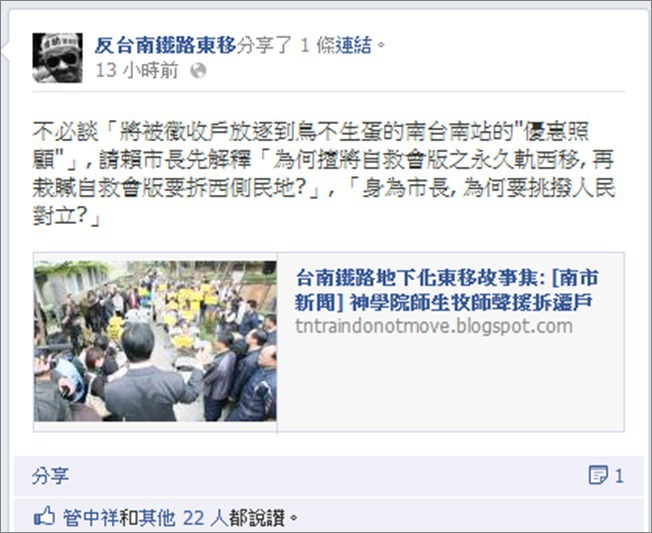The height and width of the screenshot is (533, 652).
Task: Click the '1 條連結' shared link text
Action: 336,45
